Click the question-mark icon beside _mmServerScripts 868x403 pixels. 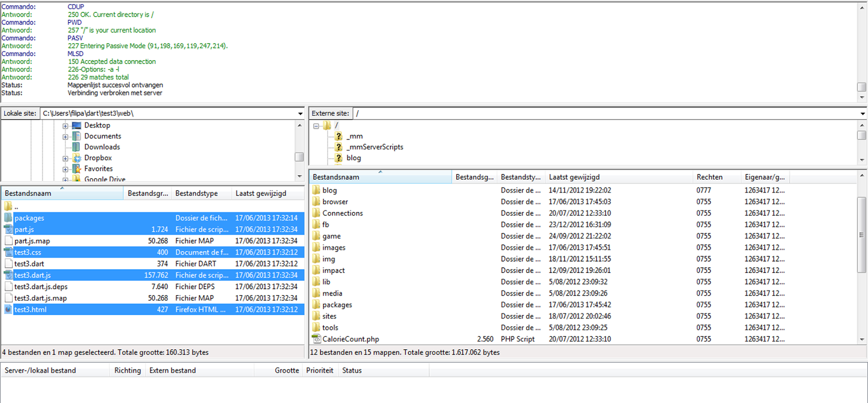pos(339,147)
